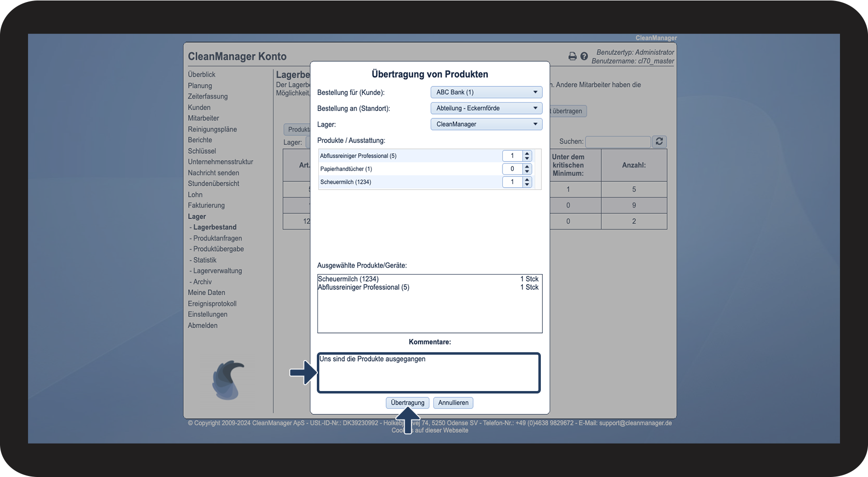868x477 pixels.
Task: Open Meine Daten in the sidebar
Action: click(206, 292)
